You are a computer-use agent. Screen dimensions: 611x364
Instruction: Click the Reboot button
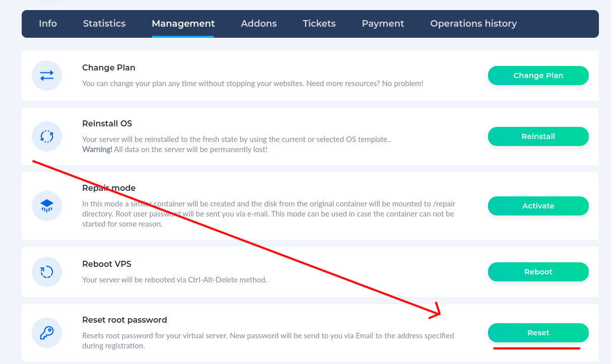click(x=538, y=272)
